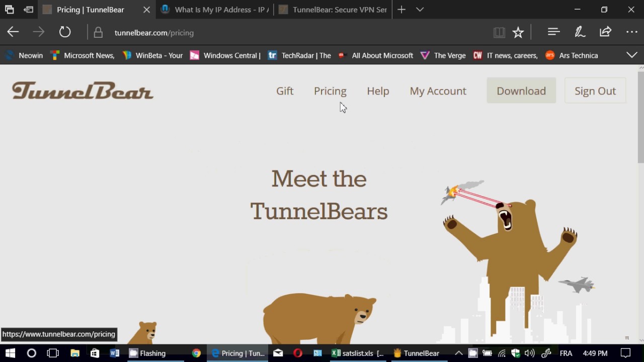644x362 pixels.
Task: Click the forward navigation arrow
Action: (x=39, y=33)
